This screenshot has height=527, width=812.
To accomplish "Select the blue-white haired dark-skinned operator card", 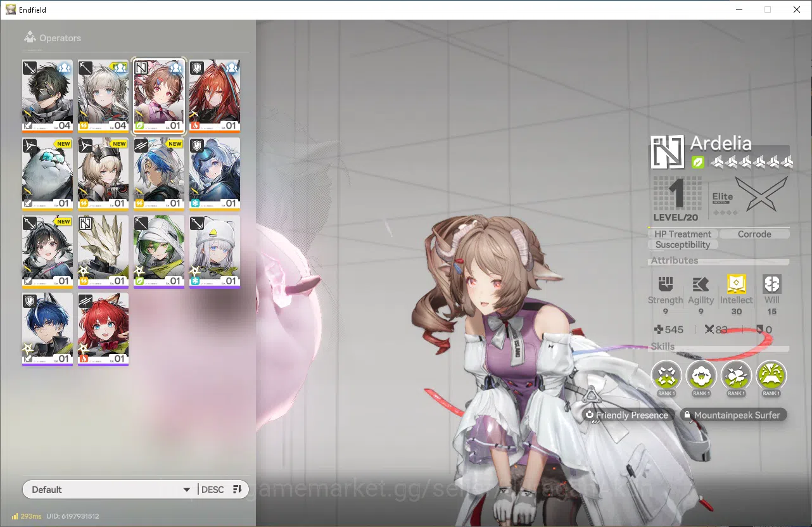I will click(159, 174).
